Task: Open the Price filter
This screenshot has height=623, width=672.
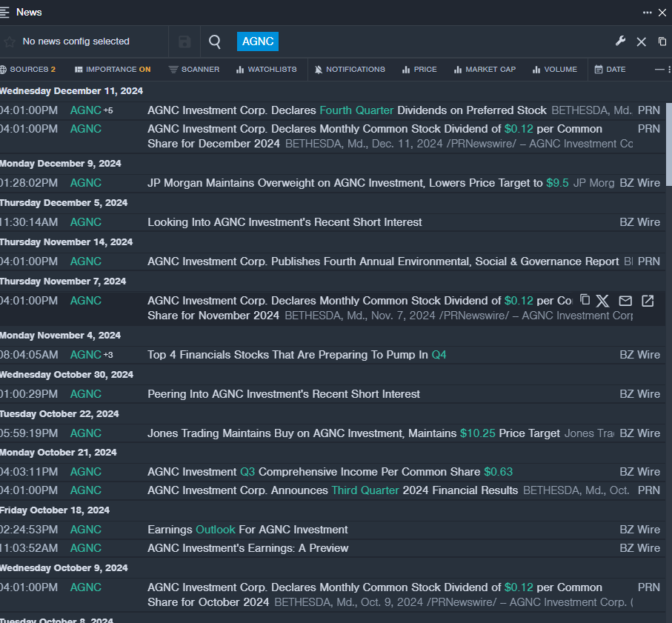Action: [x=419, y=70]
